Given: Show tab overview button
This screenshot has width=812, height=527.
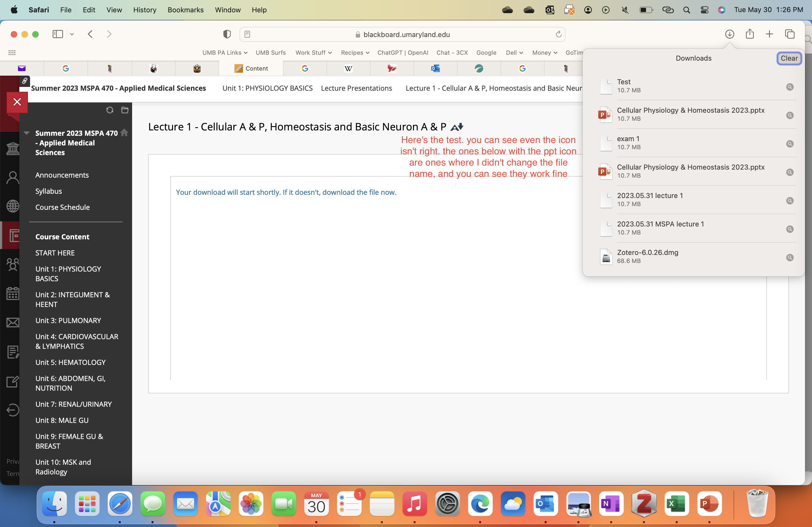Looking at the screenshot, I should (789, 34).
